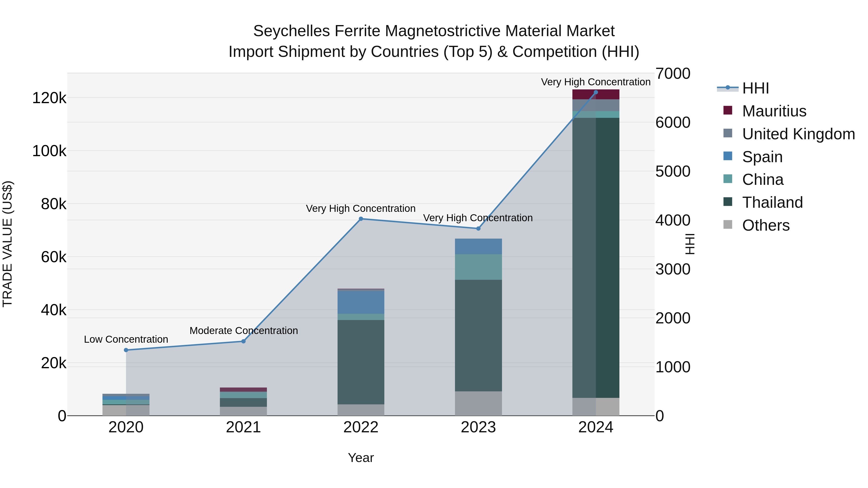This screenshot has width=868, height=488.
Task: Select the Thailand segment of 2021 bar
Action: tap(243, 402)
